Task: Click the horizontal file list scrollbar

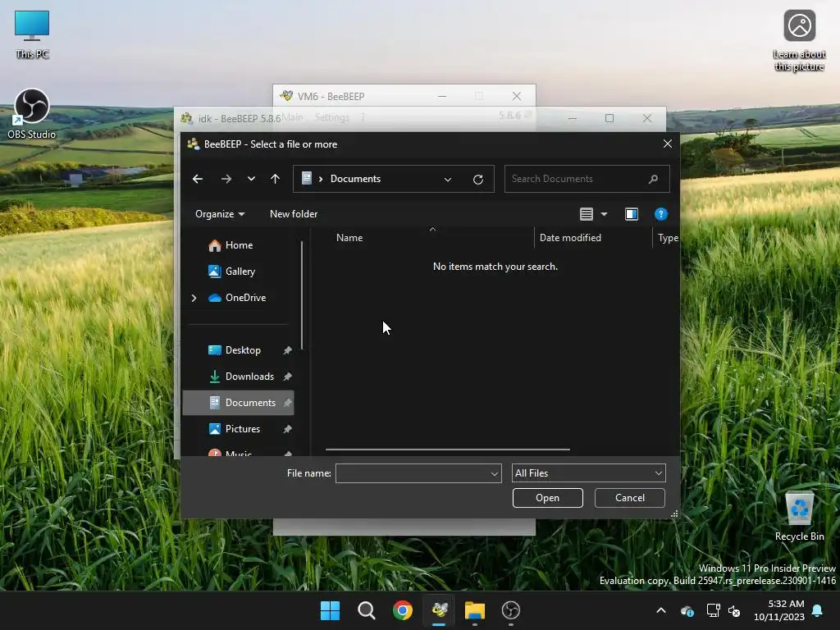Action: tap(447, 450)
